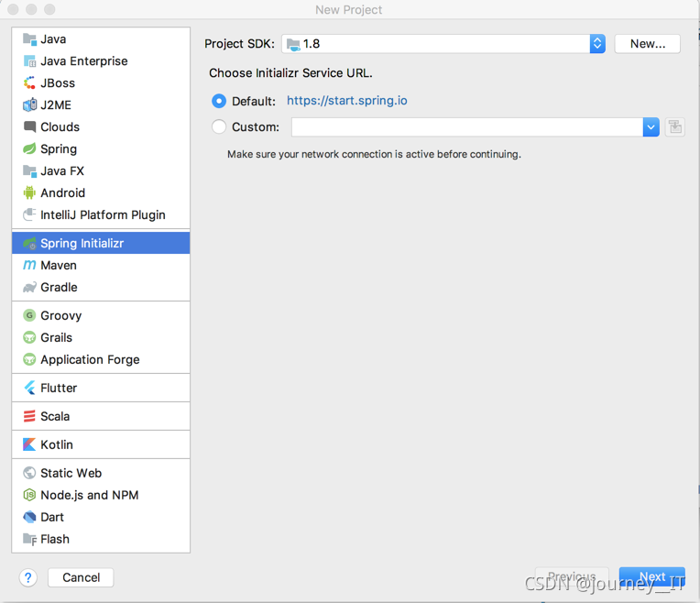Select Flutter label in list

point(59,388)
